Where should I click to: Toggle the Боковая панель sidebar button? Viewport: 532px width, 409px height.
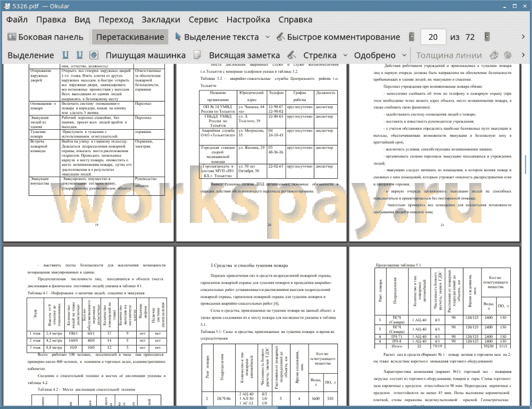[45, 37]
